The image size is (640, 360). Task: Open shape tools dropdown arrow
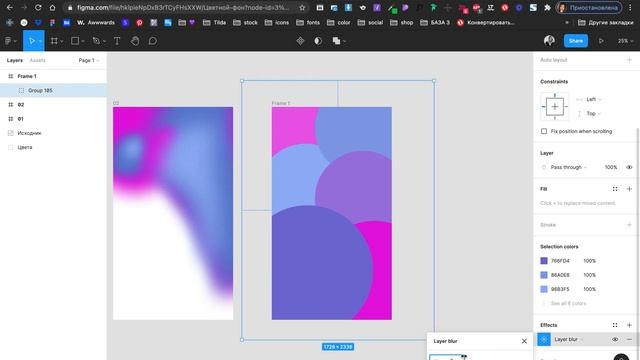[x=83, y=41]
